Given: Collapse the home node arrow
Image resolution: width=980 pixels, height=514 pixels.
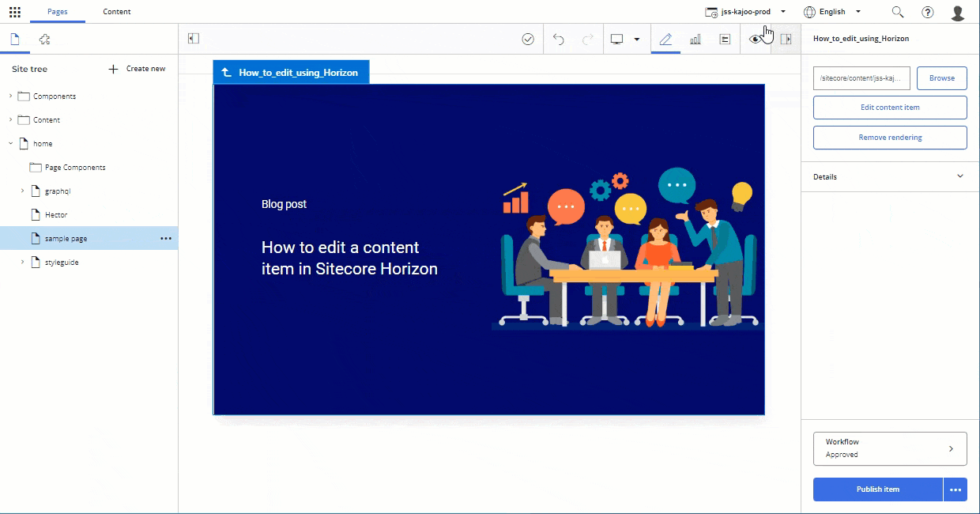Looking at the screenshot, I should (x=10, y=143).
